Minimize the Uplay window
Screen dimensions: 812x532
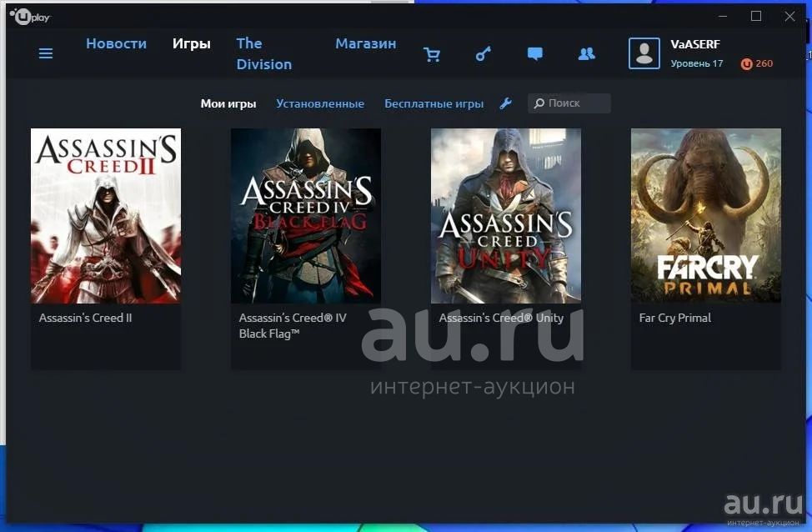click(723, 17)
